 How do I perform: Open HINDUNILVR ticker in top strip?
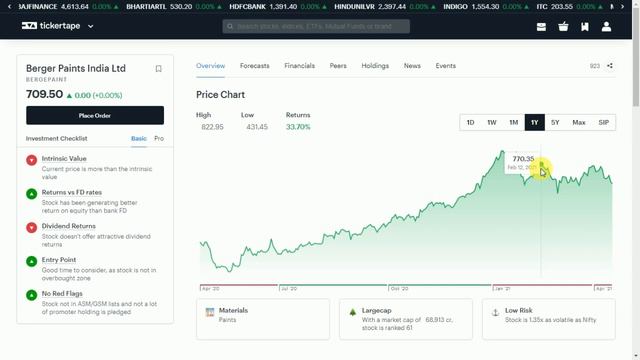tap(385, 7)
